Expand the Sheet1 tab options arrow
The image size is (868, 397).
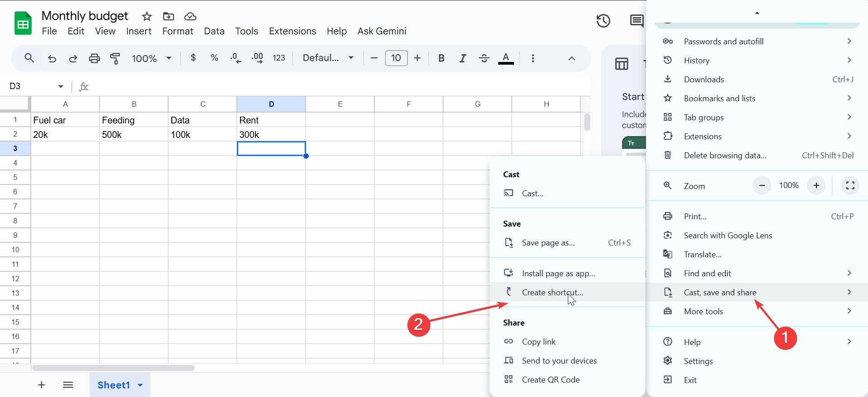point(140,385)
